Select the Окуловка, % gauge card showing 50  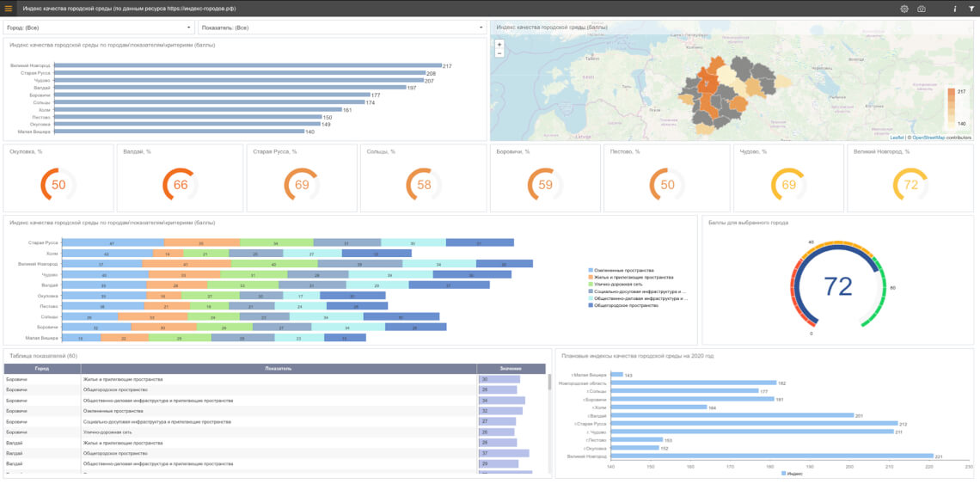click(58, 178)
